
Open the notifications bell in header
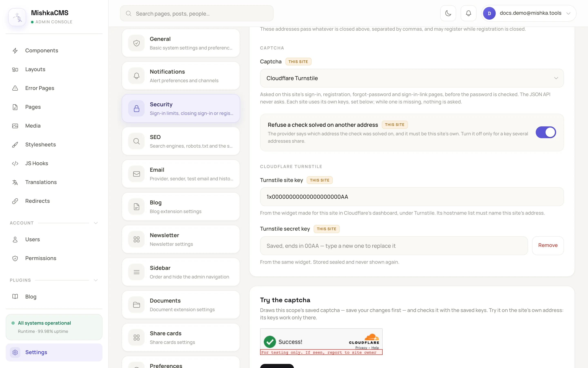[468, 13]
